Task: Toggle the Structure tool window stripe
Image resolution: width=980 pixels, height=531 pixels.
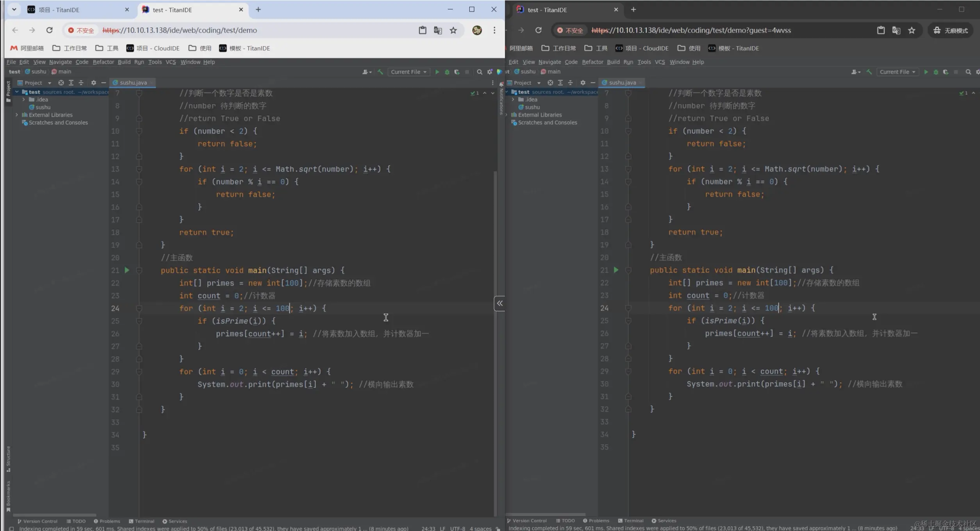Action: pos(8,458)
